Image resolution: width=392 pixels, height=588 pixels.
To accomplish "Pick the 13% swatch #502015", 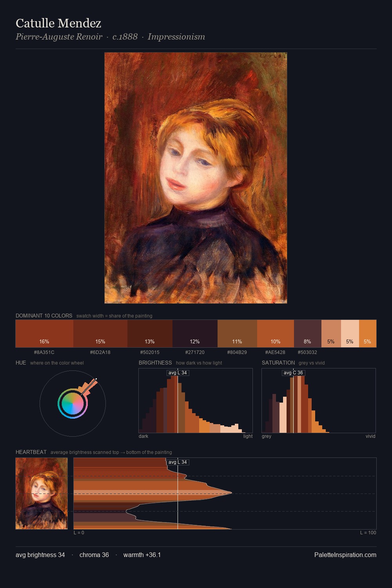I will 150,334.
